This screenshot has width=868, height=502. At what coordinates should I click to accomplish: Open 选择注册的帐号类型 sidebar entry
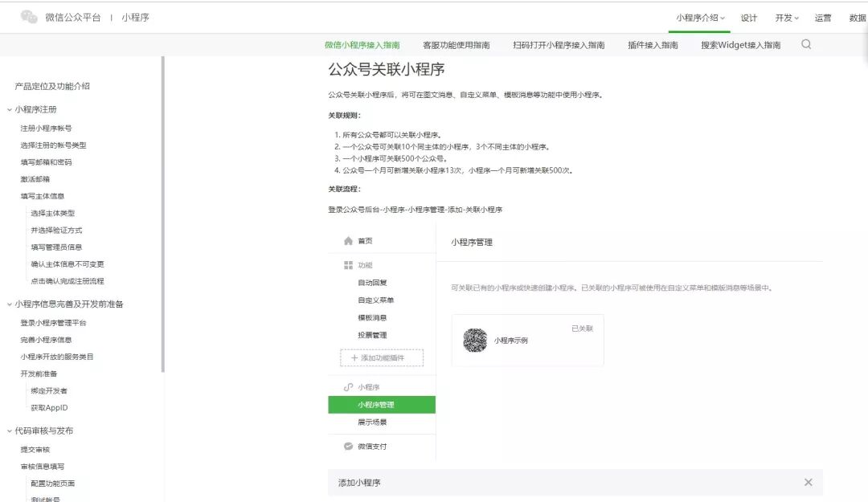[x=53, y=145]
